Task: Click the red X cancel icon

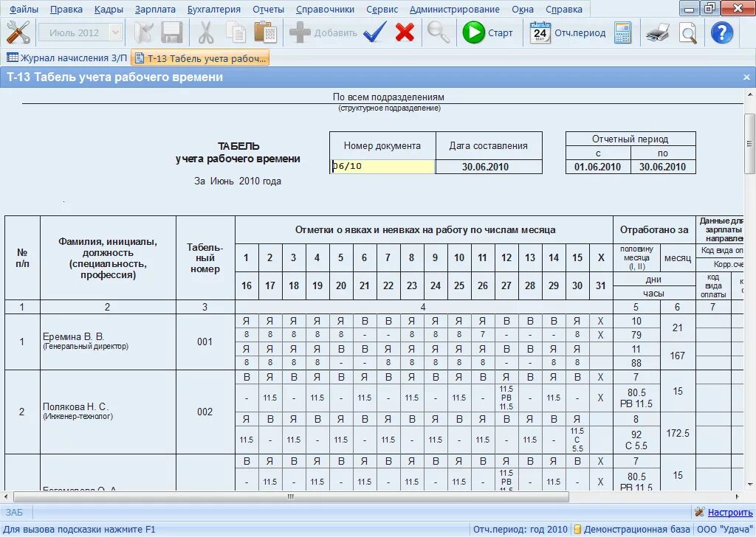Action: (405, 32)
